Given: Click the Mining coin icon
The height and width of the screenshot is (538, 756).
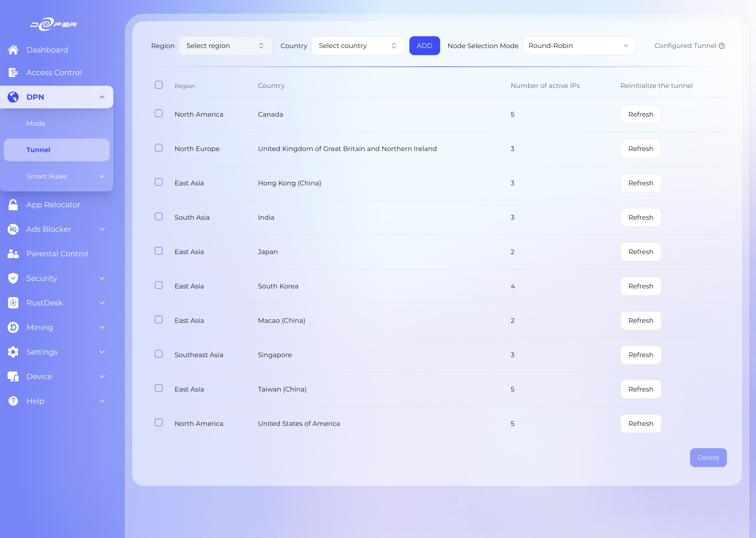Looking at the screenshot, I should pyautogui.click(x=13, y=327).
